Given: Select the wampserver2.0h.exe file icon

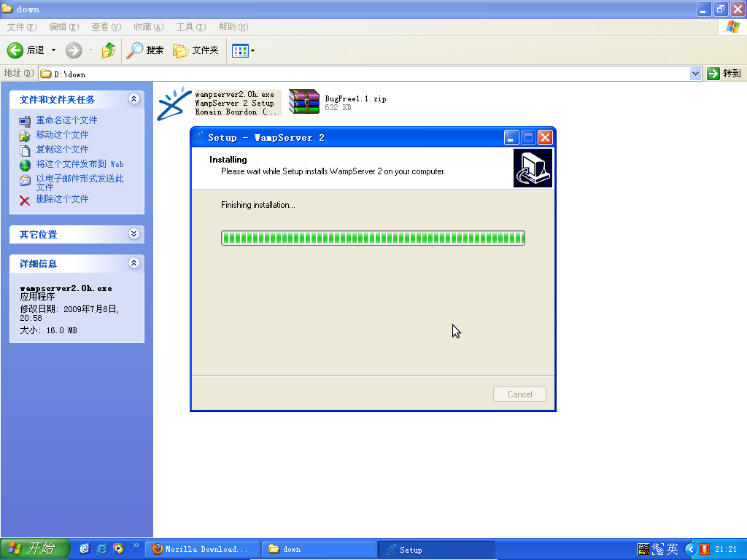Looking at the screenshot, I should pyautogui.click(x=174, y=103).
